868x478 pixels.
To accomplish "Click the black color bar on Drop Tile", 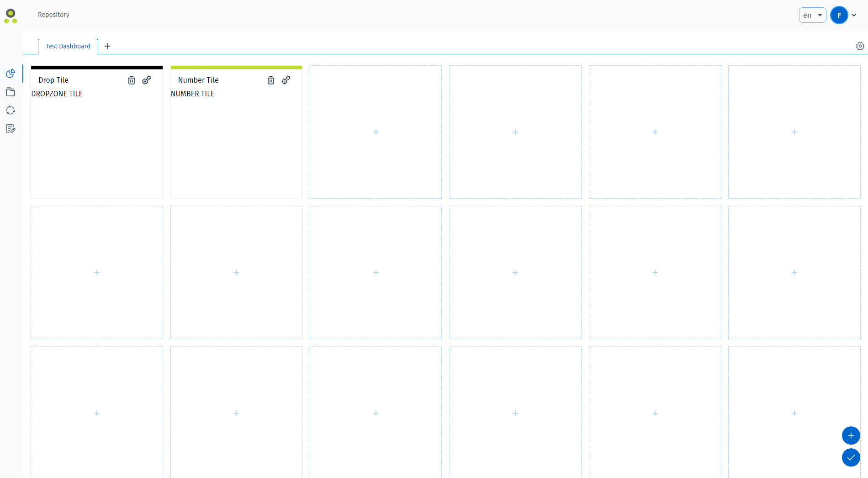I will tap(97, 68).
